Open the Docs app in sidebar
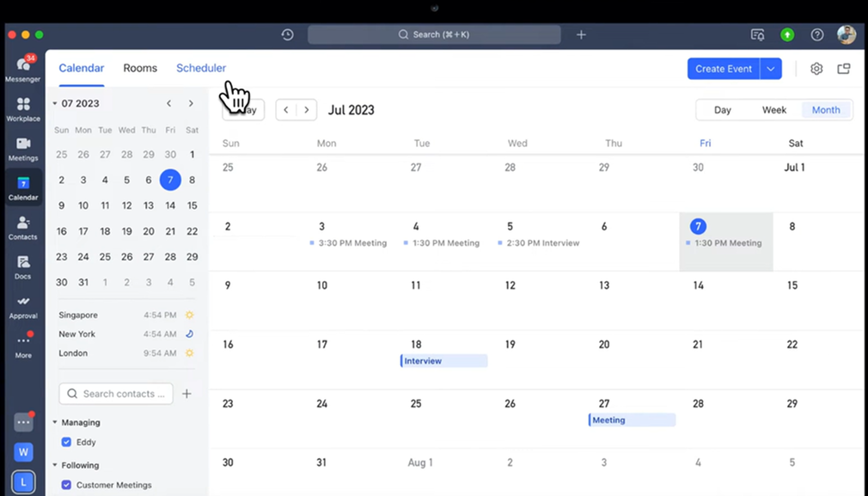 (23, 266)
